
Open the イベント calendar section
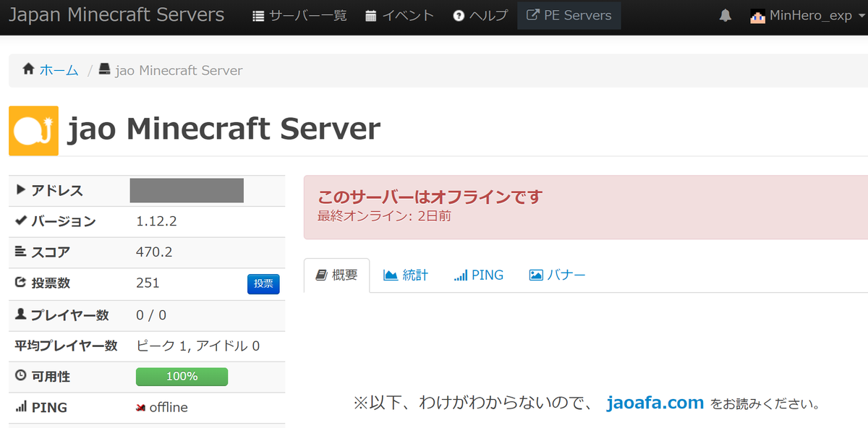399,14
